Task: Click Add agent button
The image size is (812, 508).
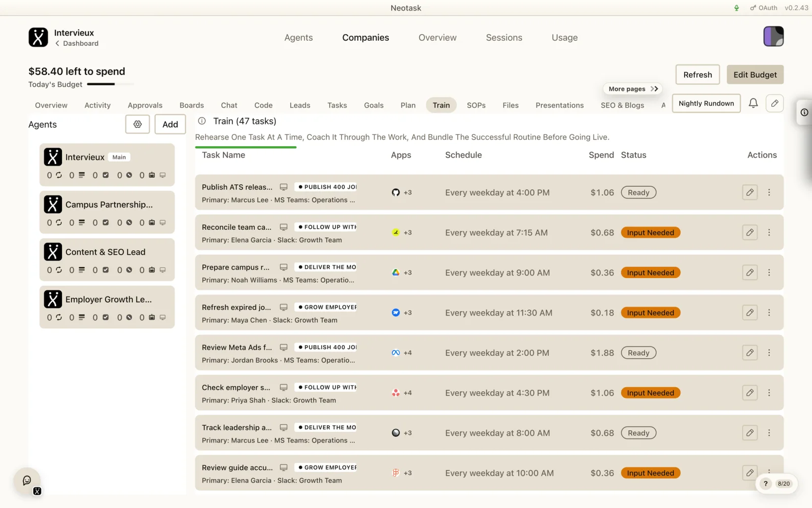Action: tap(170, 124)
